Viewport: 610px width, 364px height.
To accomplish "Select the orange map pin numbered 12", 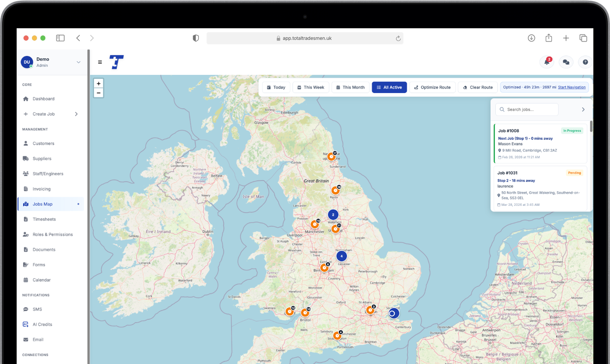I will click(x=290, y=312).
